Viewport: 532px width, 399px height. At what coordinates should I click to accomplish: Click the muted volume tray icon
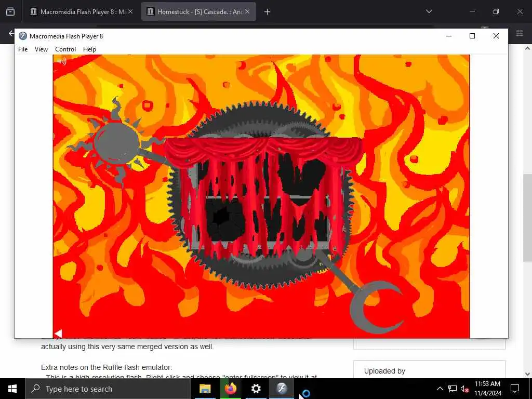pos(464,389)
